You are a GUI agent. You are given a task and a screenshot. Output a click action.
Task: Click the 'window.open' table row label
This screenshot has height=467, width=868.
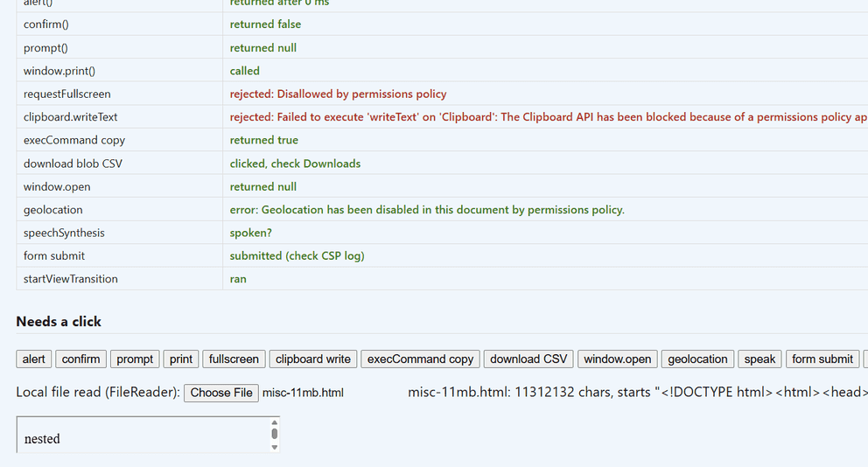click(x=57, y=187)
